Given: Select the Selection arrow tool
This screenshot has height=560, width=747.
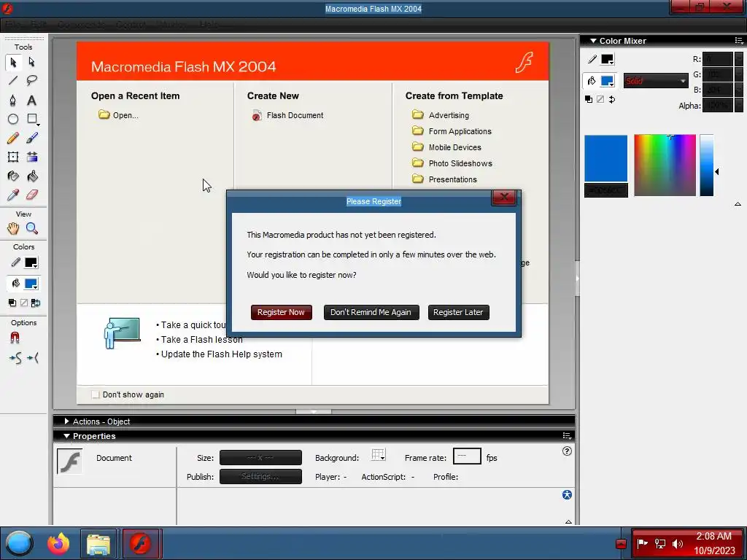Looking at the screenshot, I should click(13, 62).
